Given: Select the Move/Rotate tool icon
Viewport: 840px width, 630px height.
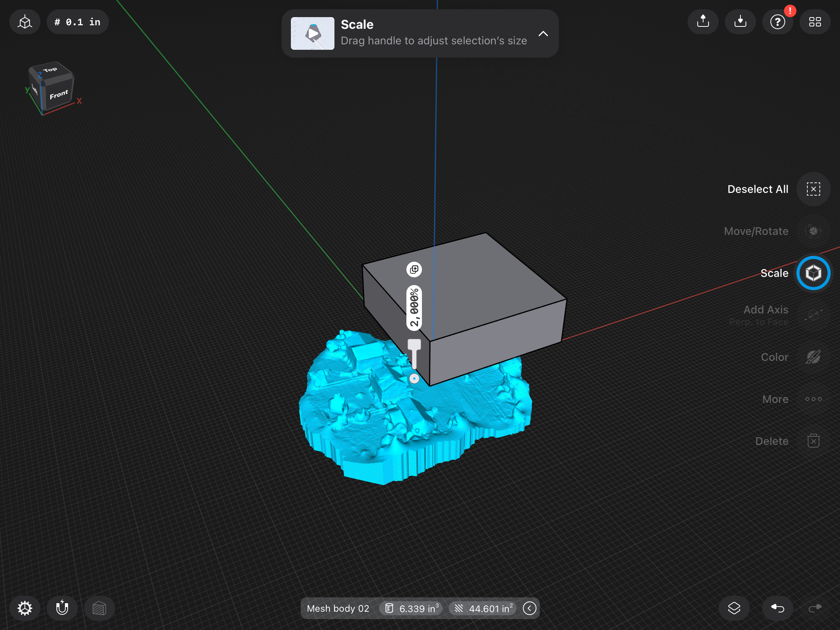Looking at the screenshot, I should [813, 231].
